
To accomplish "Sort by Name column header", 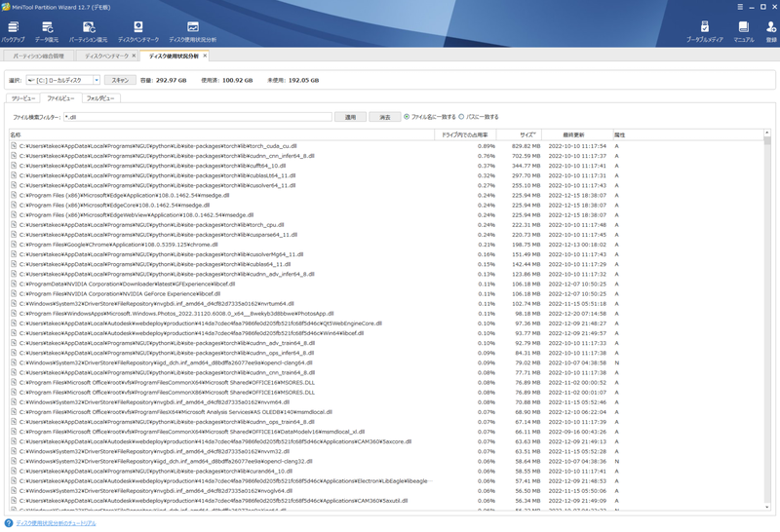I will (222, 134).
